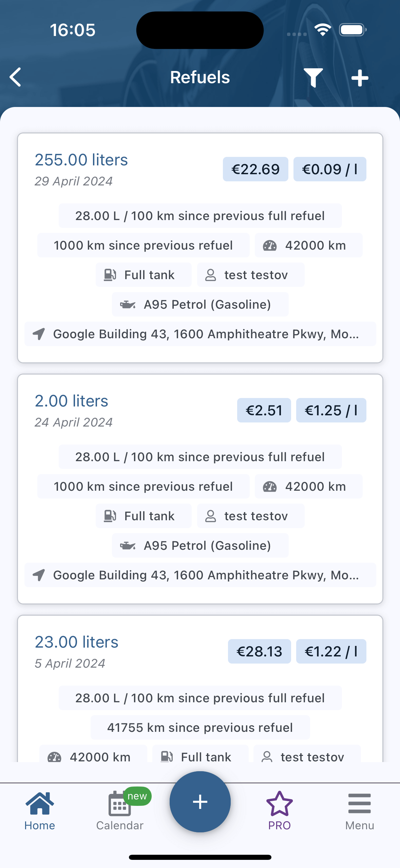This screenshot has width=400, height=868.
Task: Tap A95 Petrol tag in first card
Action: click(200, 304)
